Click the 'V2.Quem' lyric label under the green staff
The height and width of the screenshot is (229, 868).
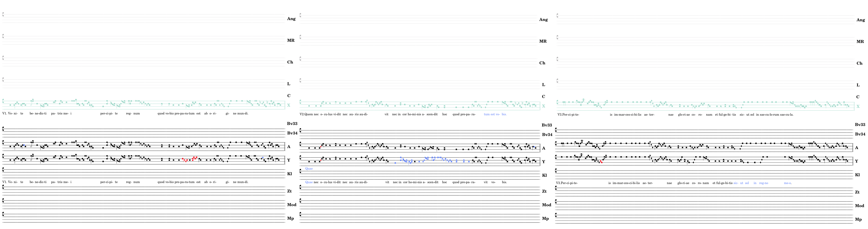tap(306, 114)
